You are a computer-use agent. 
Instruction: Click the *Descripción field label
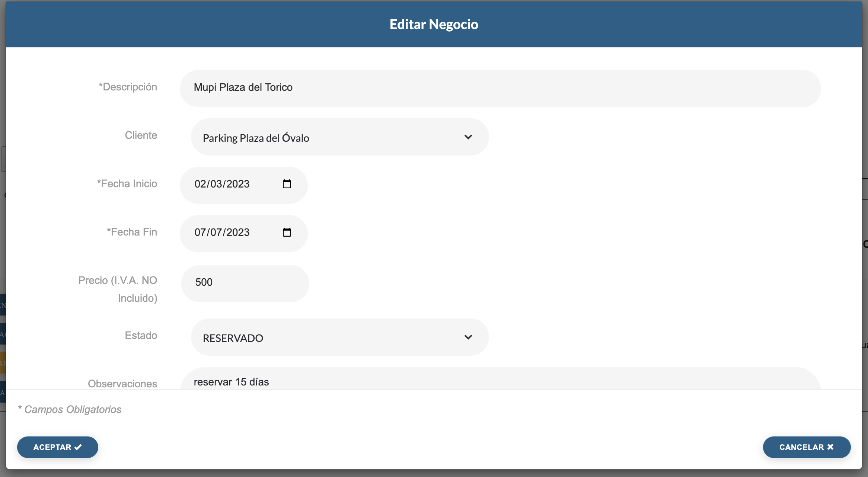(x=128, y=87)
